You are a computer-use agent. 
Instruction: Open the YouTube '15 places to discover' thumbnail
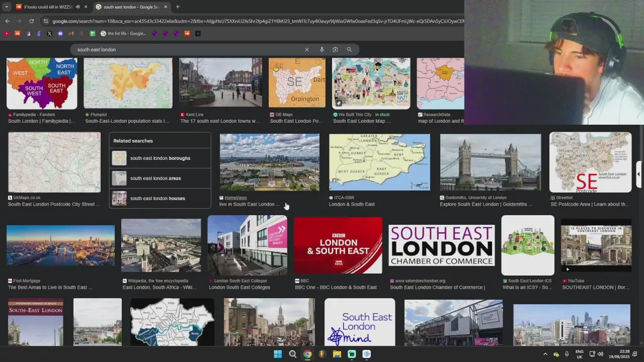pos(596,245)
